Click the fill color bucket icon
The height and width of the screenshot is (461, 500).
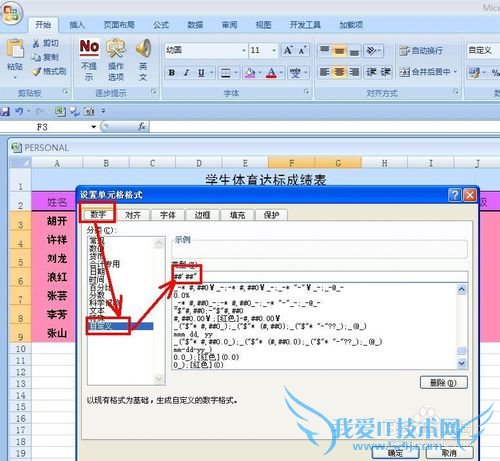(250, 73)
